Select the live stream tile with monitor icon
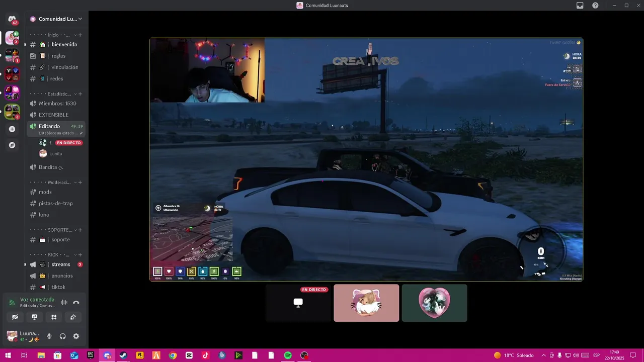Screen dimensions: 644x362 click(x=298, y=303)
